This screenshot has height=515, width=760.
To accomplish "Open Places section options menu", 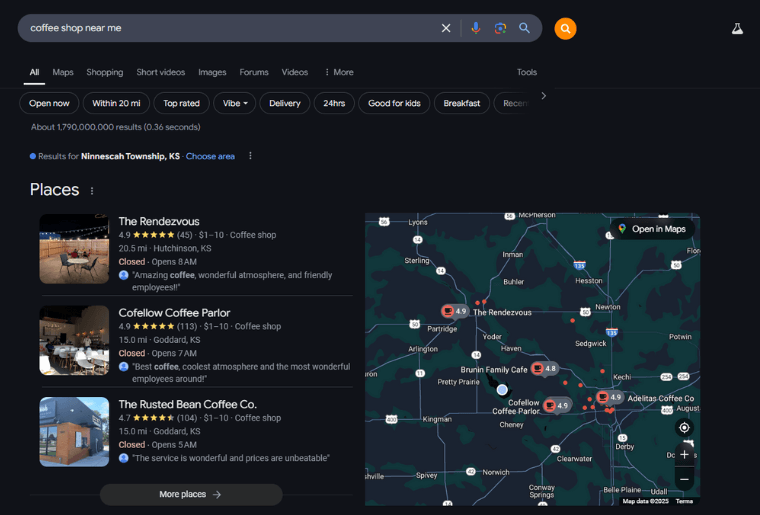I will [92, 191].
